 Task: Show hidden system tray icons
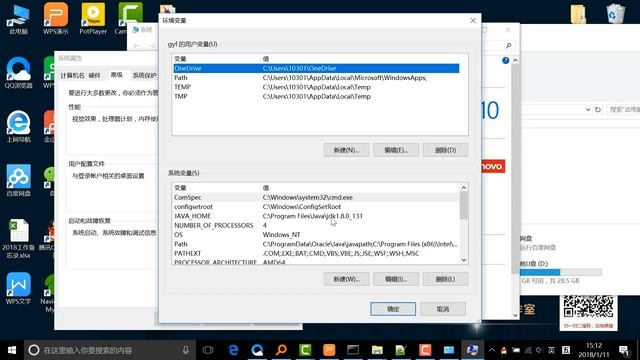click(492, 350)
